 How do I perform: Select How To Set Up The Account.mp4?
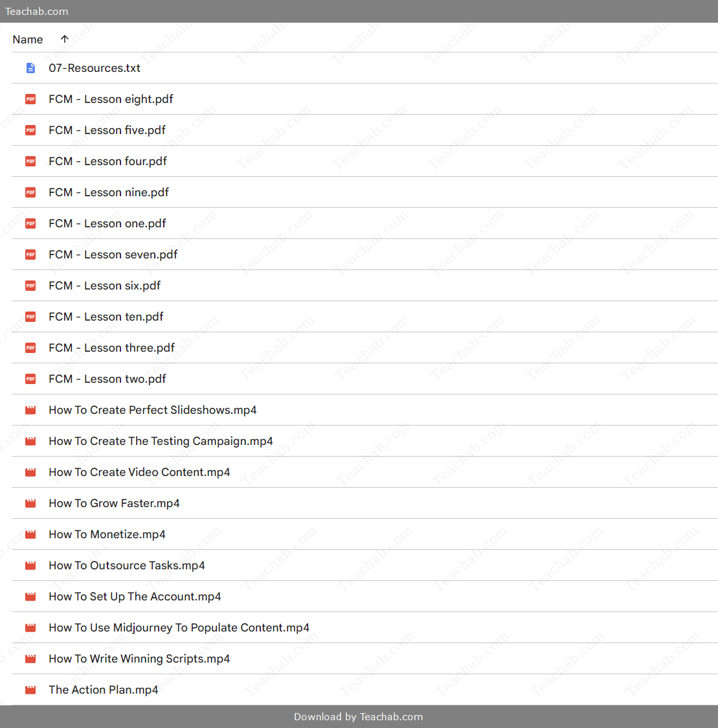pyautogui.click(x=135, y=597)
